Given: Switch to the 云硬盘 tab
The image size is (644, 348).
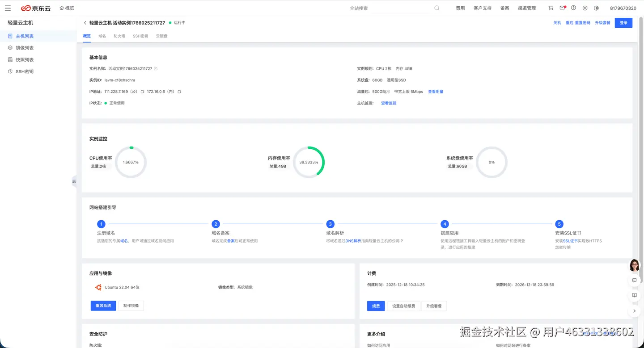Looking at the screenshot, I should click(x=161, y=36).
